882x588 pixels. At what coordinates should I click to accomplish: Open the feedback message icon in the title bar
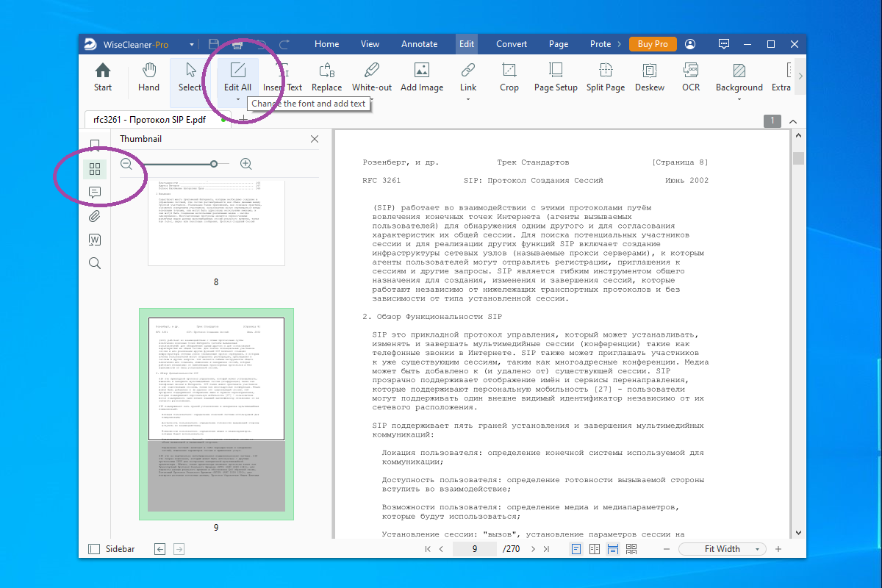(x=724, y=44)
